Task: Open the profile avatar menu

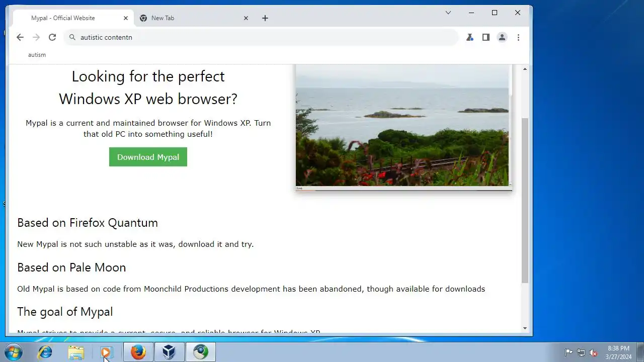Action: pyautogui.click(x=502, y=37)
